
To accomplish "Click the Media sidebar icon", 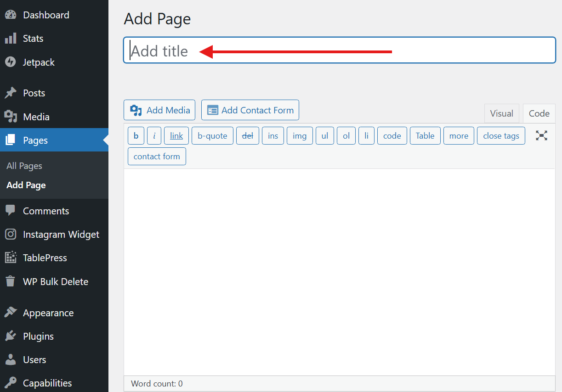I will click(x=11, y=117).
